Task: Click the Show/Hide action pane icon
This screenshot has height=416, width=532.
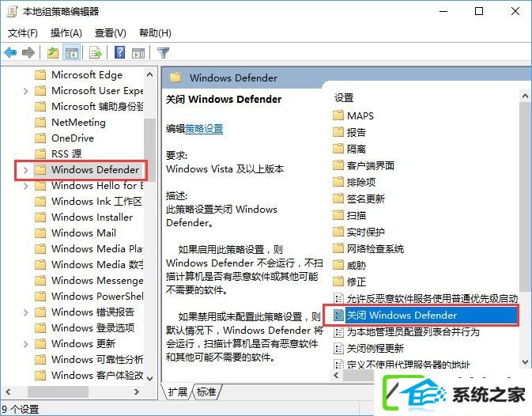Action: [138, 53]
